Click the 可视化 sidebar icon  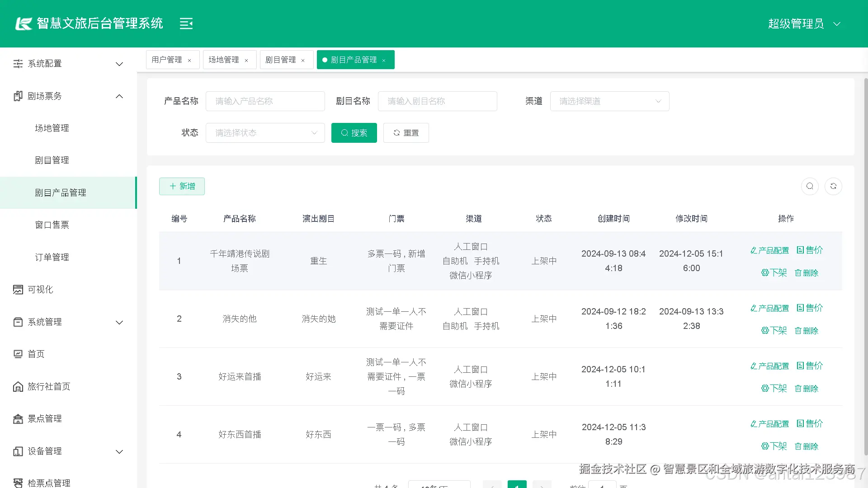pyautogui.click(x=18, y=290)
